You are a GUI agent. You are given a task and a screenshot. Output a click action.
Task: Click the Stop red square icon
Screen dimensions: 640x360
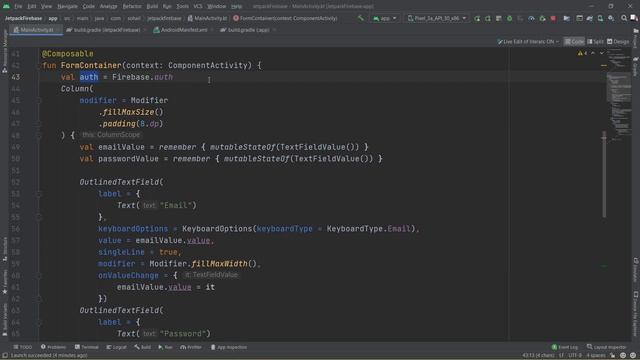pos(553,18)
